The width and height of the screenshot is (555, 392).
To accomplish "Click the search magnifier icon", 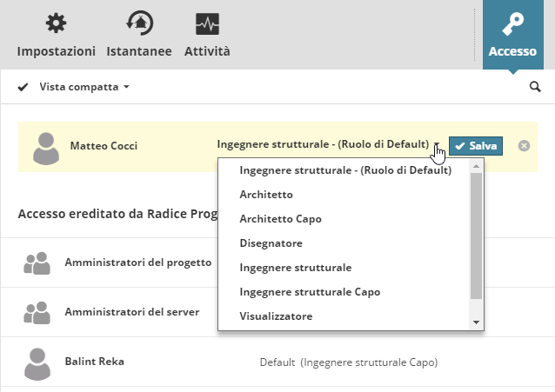I will (535, 87).
